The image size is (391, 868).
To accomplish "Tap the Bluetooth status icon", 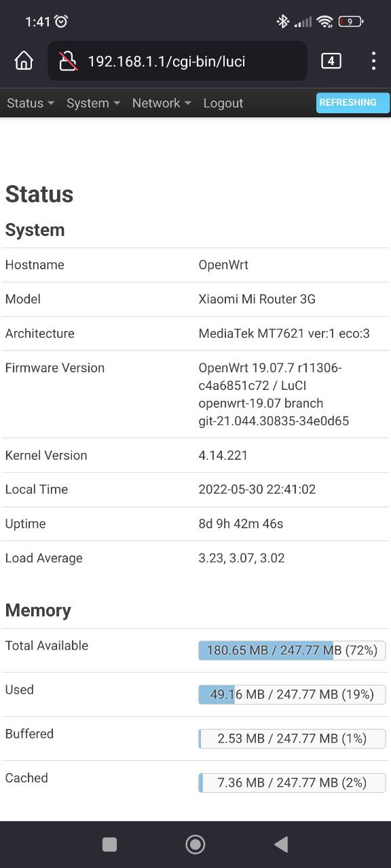I will tap(283, 22).
